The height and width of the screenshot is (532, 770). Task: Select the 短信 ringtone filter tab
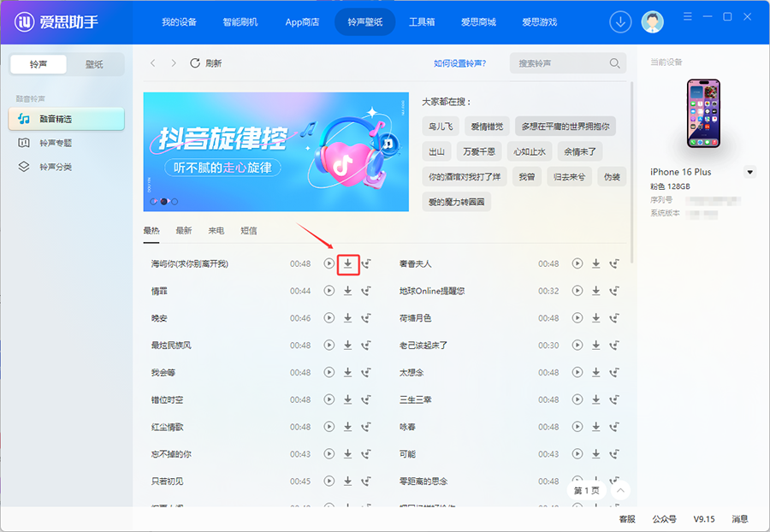(248, 231)
